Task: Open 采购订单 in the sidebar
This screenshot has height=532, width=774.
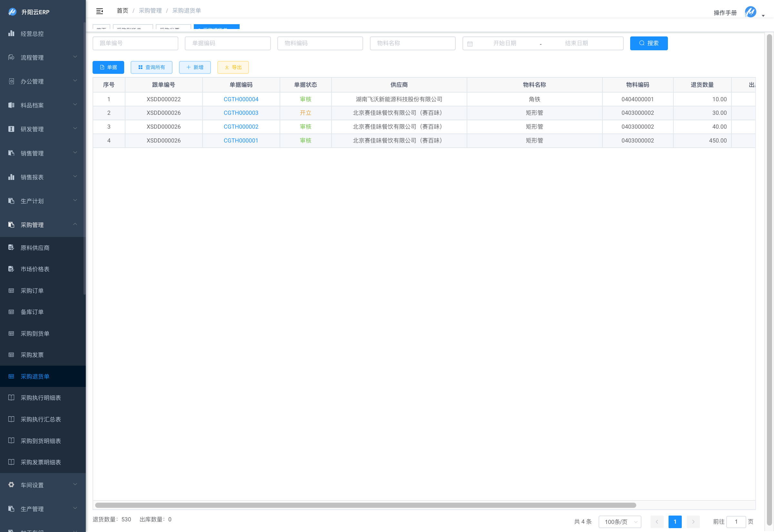Action: (x=32, y=290)
